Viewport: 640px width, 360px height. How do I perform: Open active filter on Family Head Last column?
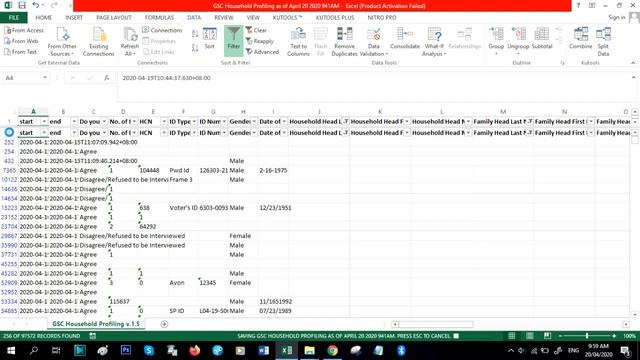click(x=530, y=122)
